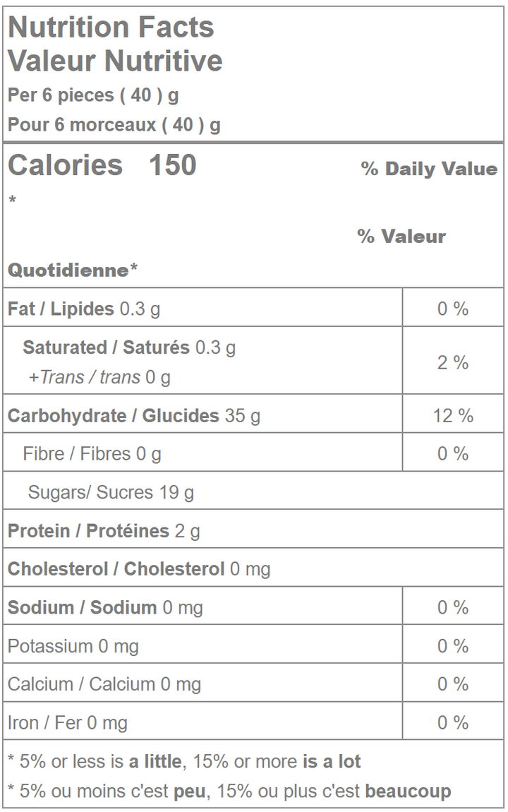Viewport: 508px width, 812px height.
Task: Click the 2 % saturated fat daily value
Action: 452,362
